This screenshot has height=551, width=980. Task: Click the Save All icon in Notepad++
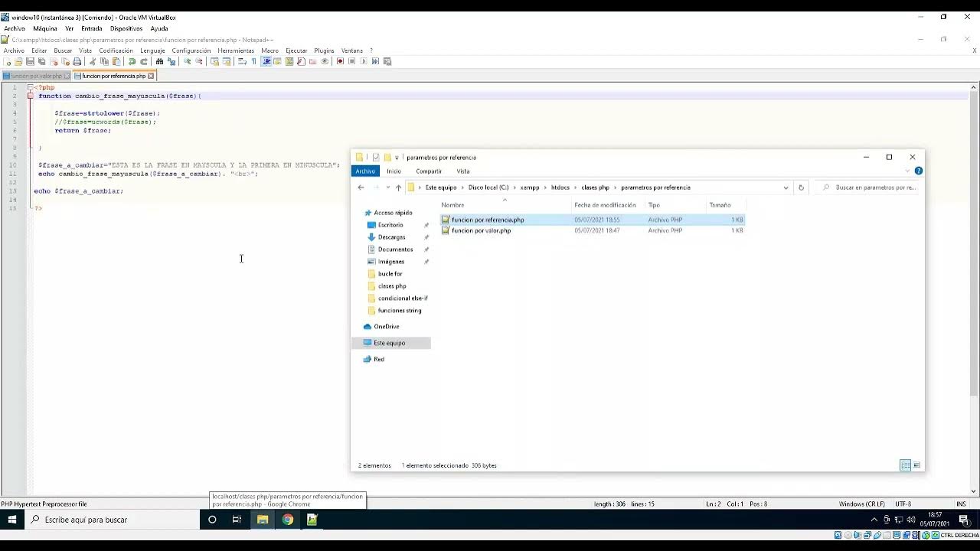[x=41, y=61]
